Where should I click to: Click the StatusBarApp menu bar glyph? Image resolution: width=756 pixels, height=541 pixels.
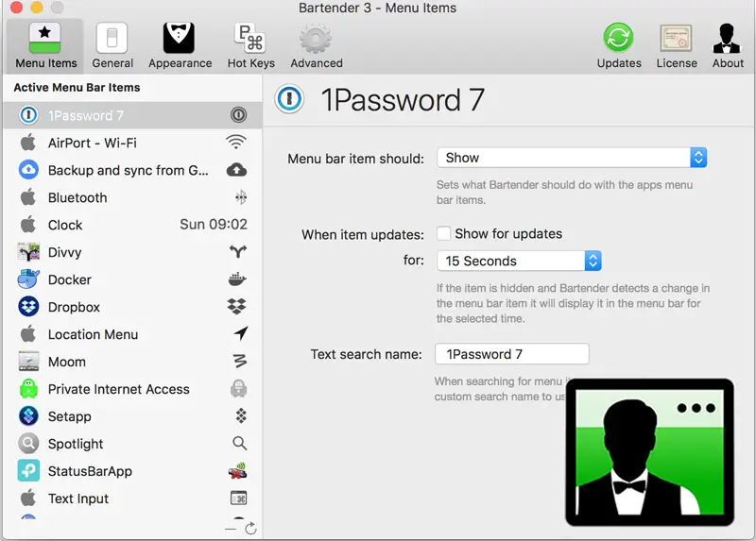click(237, 470)
